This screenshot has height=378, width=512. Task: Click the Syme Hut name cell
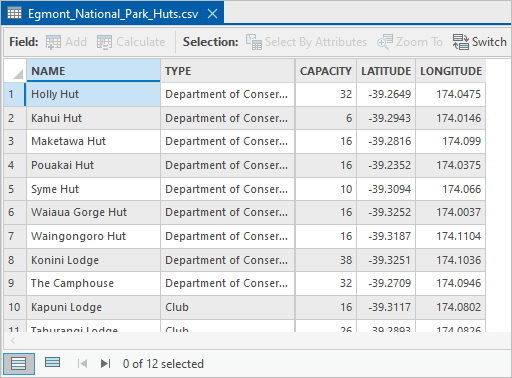(94, 189)
